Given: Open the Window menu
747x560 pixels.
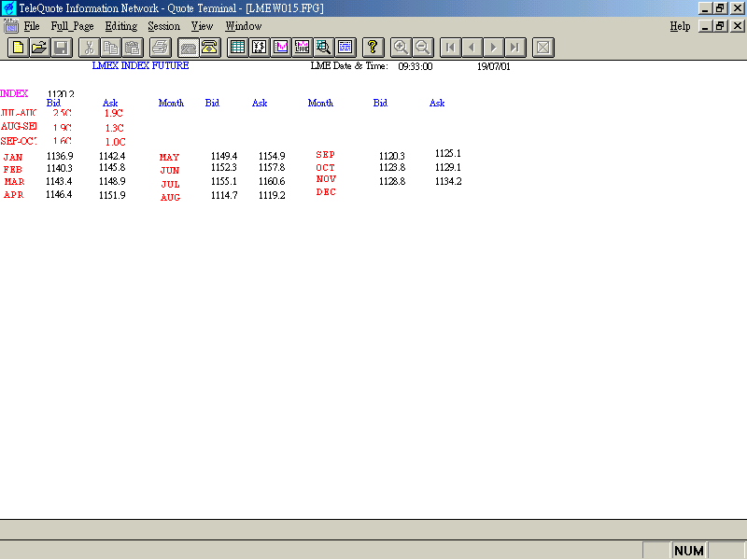Looking at the screenshot, I should coord(244,26).
